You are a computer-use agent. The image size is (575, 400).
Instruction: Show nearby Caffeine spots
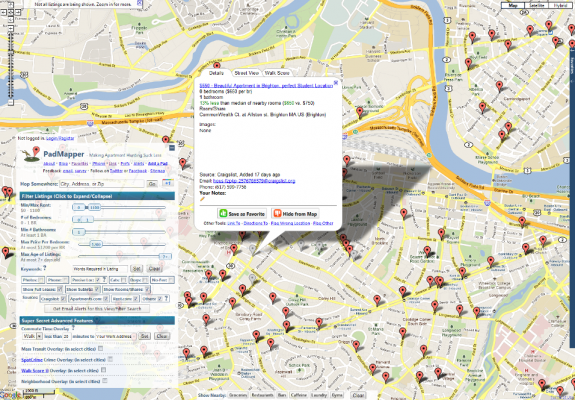point(299,395)
